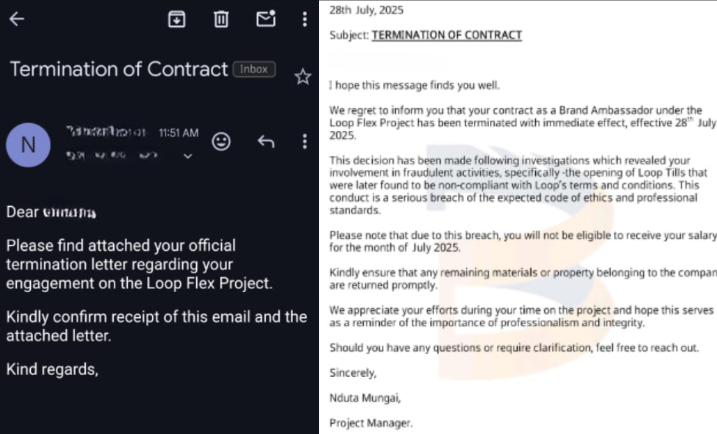Mark the email as unread via envelope icon
This screenshot has height=434, width=717.
[x=265, y=19]
